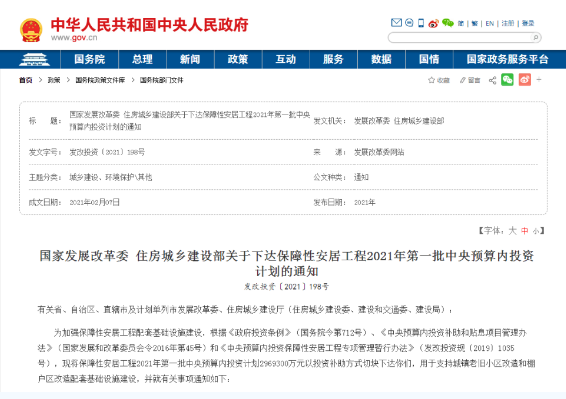Click 国务院部门文件 breadcrumb link
The height and width of the screenshot is (399, 566).
coord(161,80)
